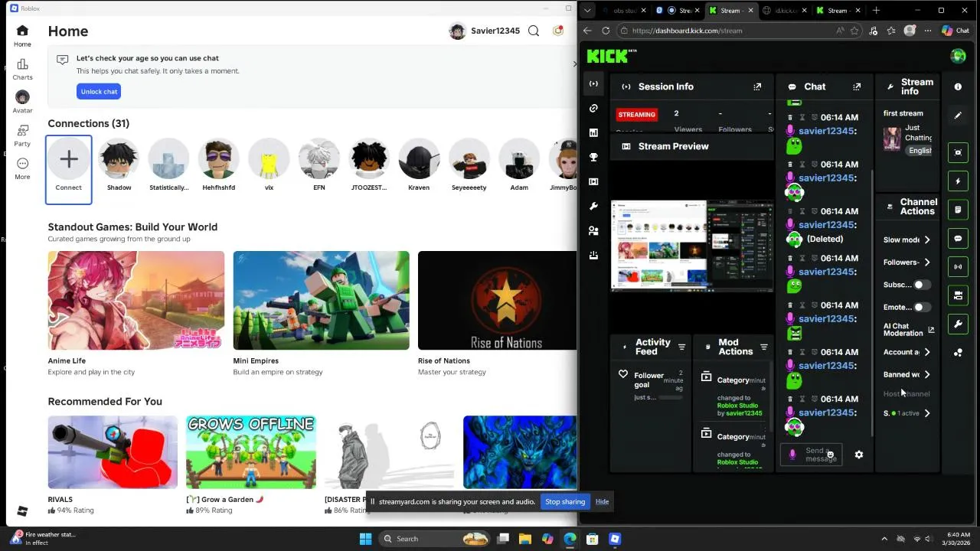980x551 pixels.
Task: Open the Rise of Nations game card
Action: 497,314
